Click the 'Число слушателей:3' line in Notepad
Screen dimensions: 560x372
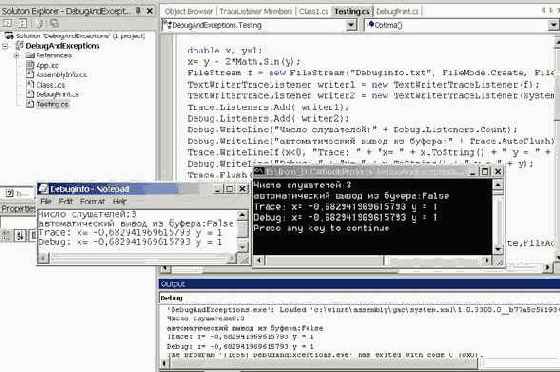pyautogui.click(x=87, y=214)
